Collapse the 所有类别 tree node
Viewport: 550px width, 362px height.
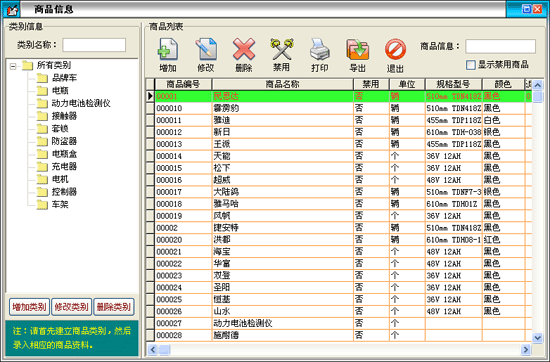coord(13,66)
